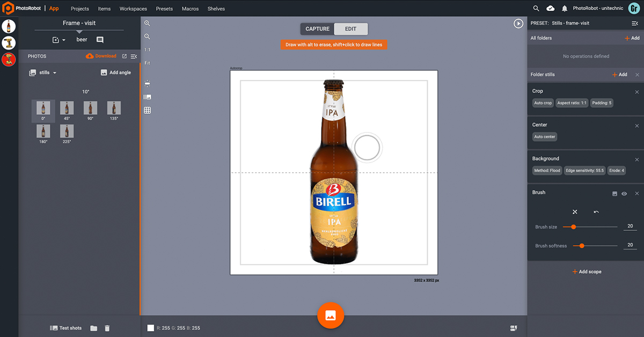Screen dimensions: 644x337
Task: Toggle Brush visibility with eye icon
Action: (624, 193)
